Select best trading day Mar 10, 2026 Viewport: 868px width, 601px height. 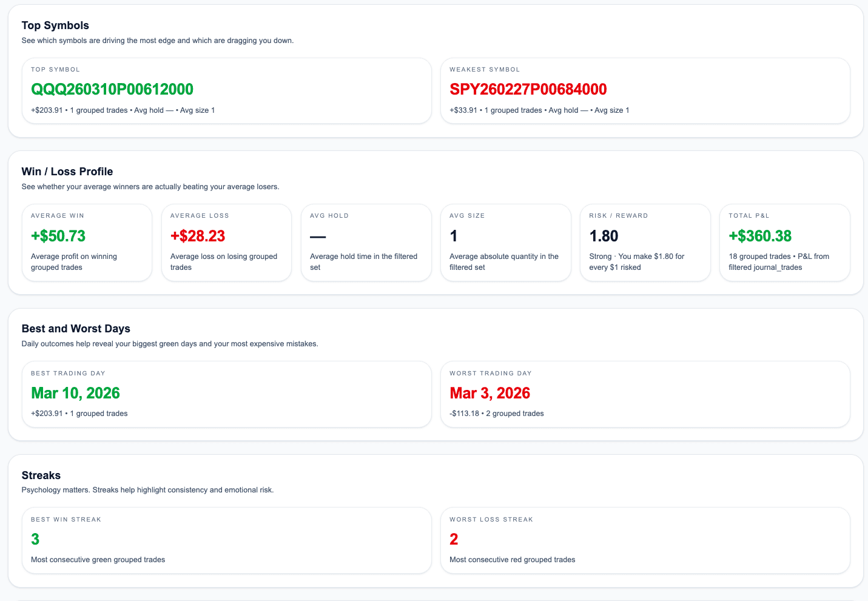(x=75, y=393)
